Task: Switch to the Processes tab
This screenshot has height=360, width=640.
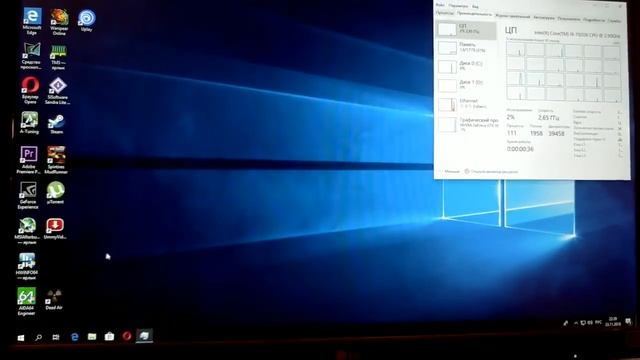Action: [444, 13]
